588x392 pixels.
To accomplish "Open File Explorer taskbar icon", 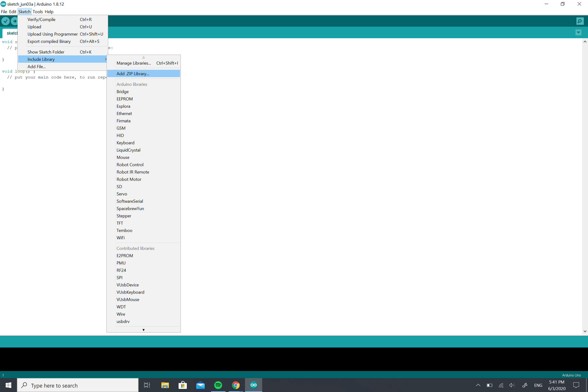I will (x=165, y=385).
